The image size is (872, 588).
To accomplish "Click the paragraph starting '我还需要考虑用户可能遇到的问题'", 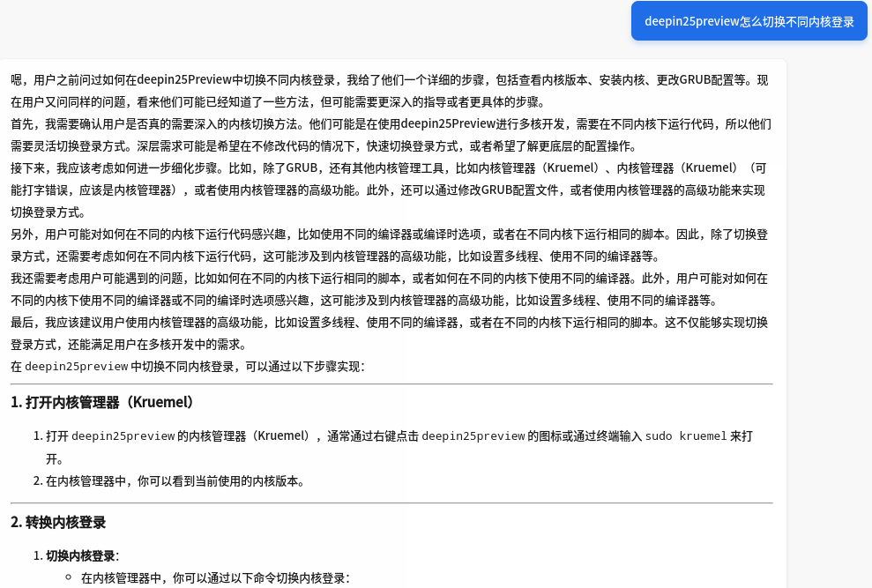I will 390,289.
